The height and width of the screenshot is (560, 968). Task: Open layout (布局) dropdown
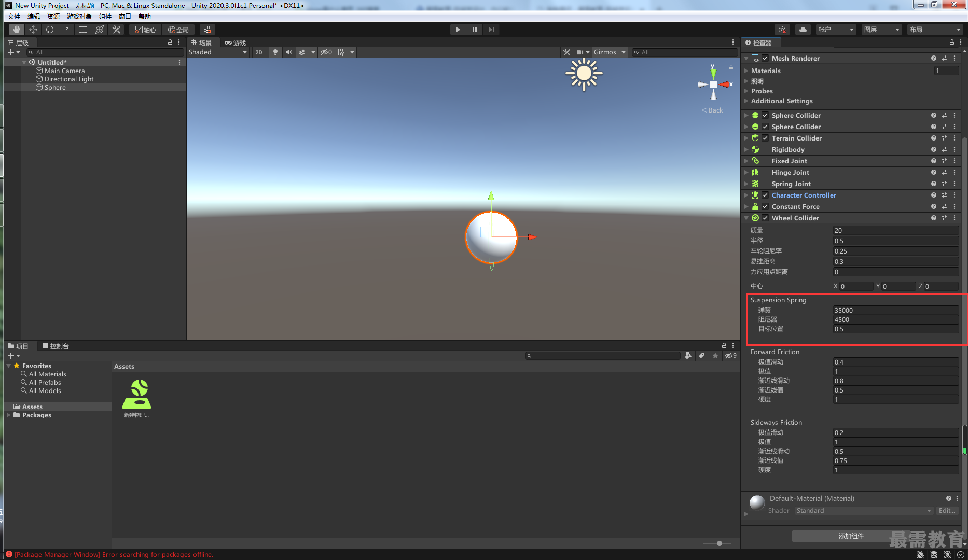click(935, 30)
